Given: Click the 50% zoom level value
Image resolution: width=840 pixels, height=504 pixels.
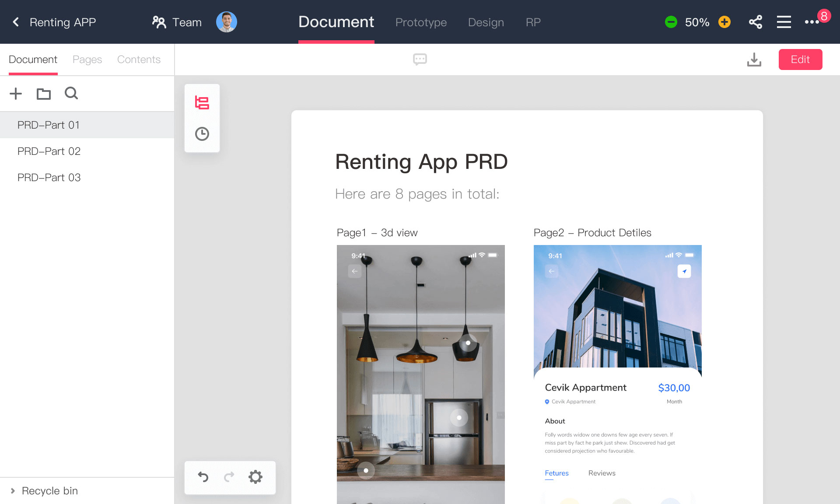Looking at the screenshot, I should pyautogui.click(x=697, y=22).
